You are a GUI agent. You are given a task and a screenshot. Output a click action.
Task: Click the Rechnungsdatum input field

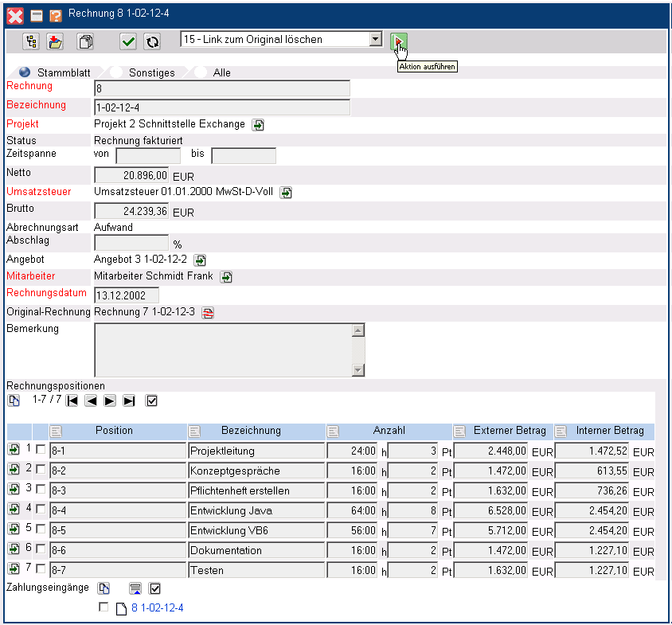[126, 295]
